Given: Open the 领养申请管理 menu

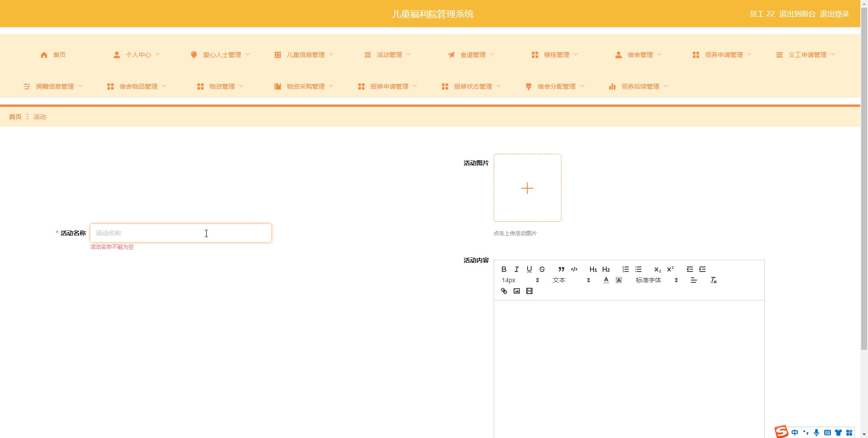Looking at the screenshot, I should 722,55.
